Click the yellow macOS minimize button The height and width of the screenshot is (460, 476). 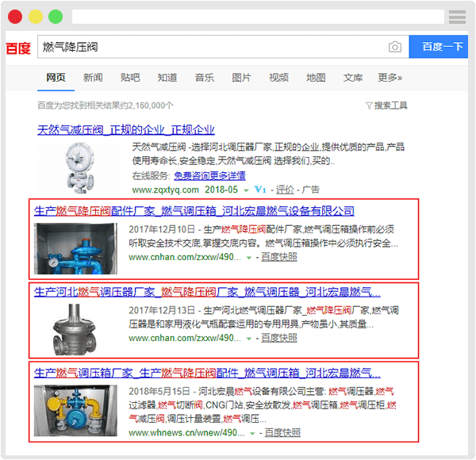pyautogui.click(x=36, y=17)
